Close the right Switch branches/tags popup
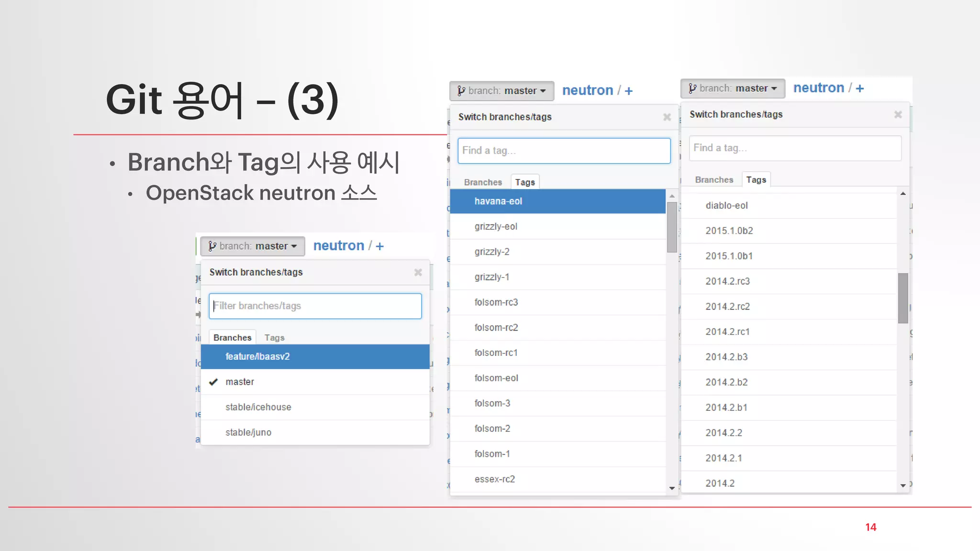This screenshot has height=551, width=980. pyautogui.click(x=898, y=115)
